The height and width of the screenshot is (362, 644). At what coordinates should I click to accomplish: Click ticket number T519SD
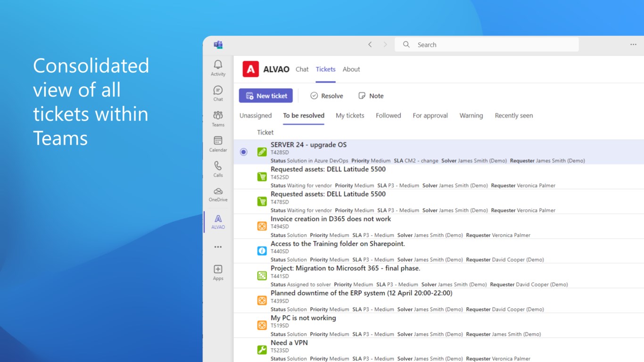pos(280,326)
